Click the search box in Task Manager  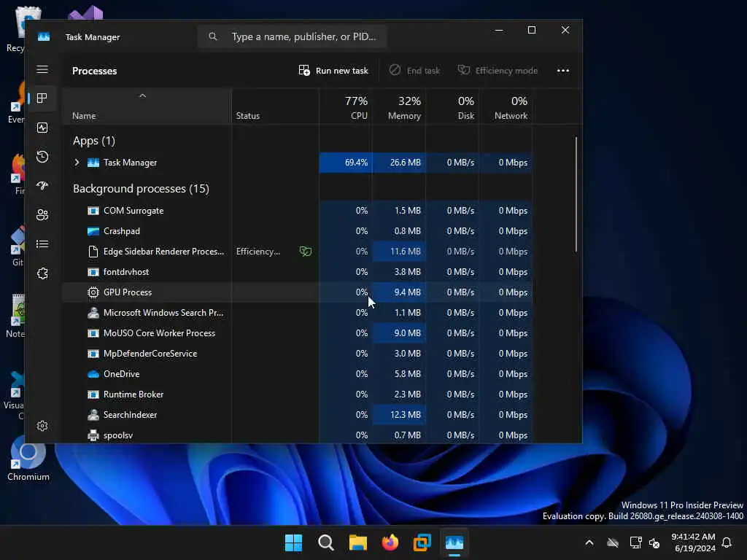pos(292,36)
